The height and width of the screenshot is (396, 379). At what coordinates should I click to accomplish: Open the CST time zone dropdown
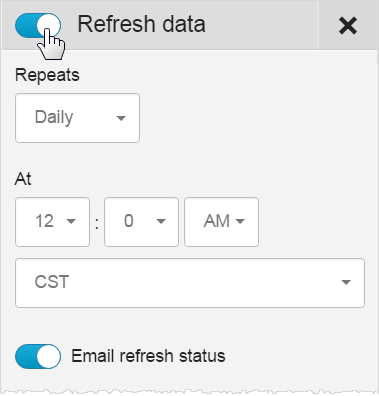(190, 283)
